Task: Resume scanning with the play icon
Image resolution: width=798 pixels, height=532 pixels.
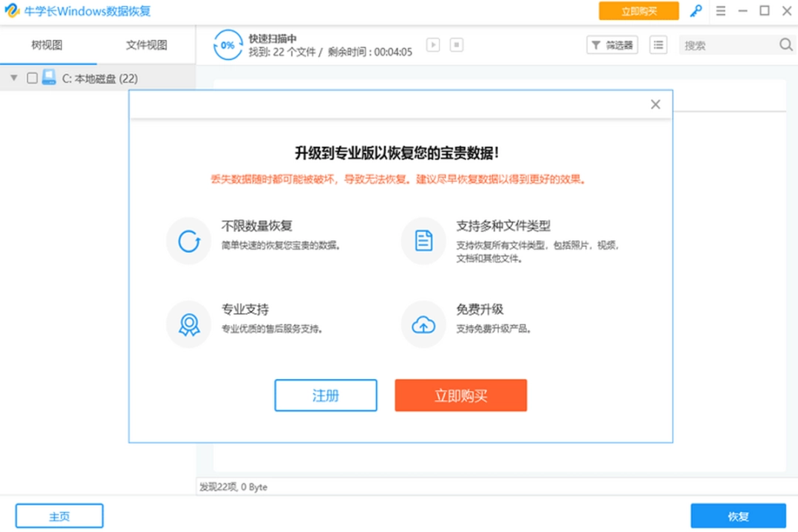Action: (434, 45)
